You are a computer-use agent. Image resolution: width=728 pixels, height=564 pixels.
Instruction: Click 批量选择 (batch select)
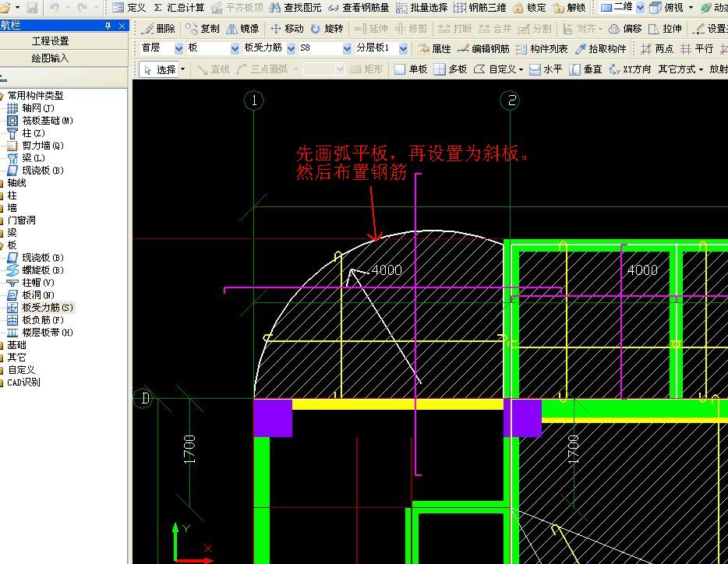[x=422, y=8]
